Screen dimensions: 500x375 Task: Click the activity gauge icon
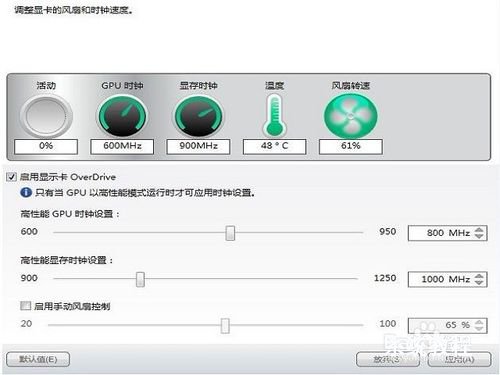(x=46, y=116)
